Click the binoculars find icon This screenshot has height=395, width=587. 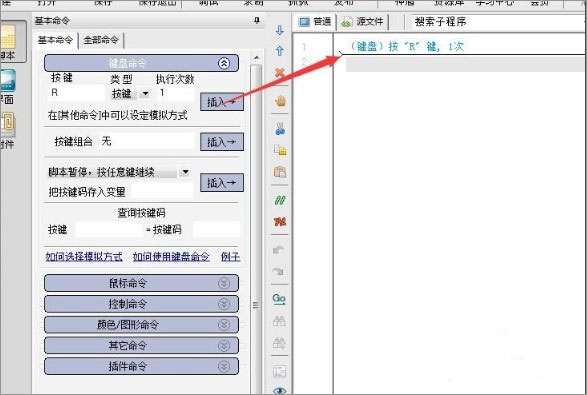click(279, 320)
